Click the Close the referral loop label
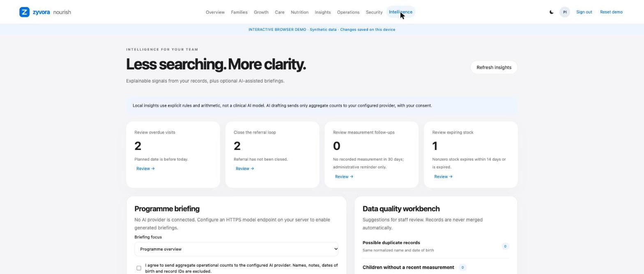Screen dimensions: 644x274 [255, 132]
